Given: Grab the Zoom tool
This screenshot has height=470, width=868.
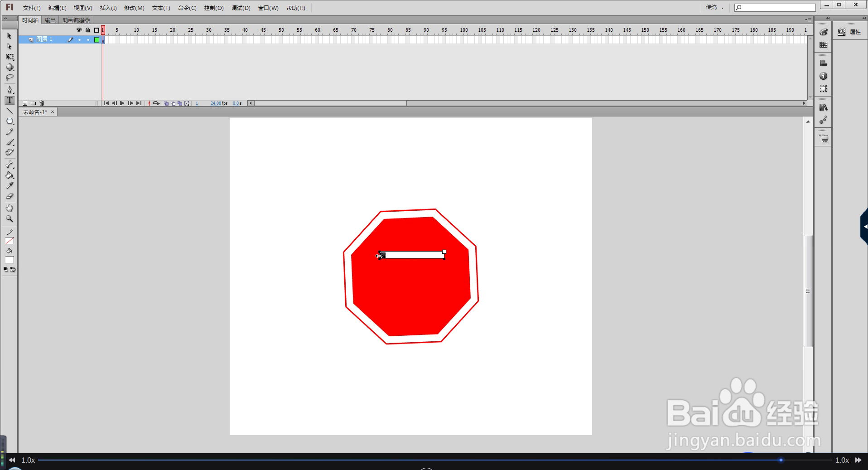Looking at the screenshot, I should pyautogui.click(x=10, y=219).
